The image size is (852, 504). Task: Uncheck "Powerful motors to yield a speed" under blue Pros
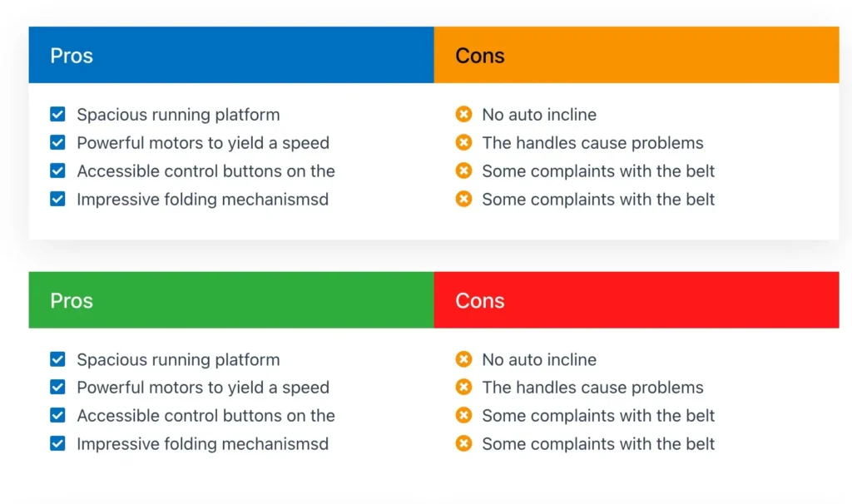click(57, 143)
